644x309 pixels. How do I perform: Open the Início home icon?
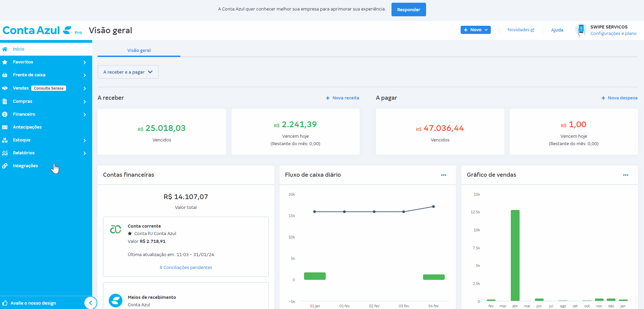pos(5,49)
